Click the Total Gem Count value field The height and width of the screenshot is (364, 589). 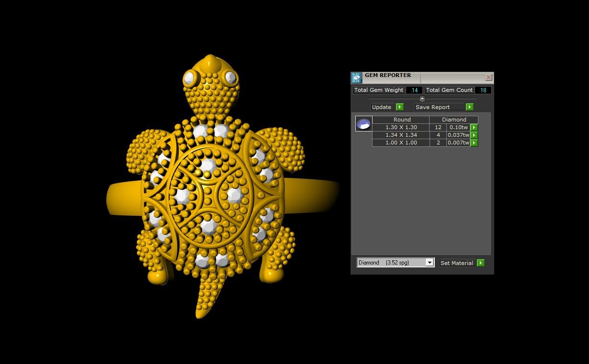pyautogui.click(x=483, y=90)
